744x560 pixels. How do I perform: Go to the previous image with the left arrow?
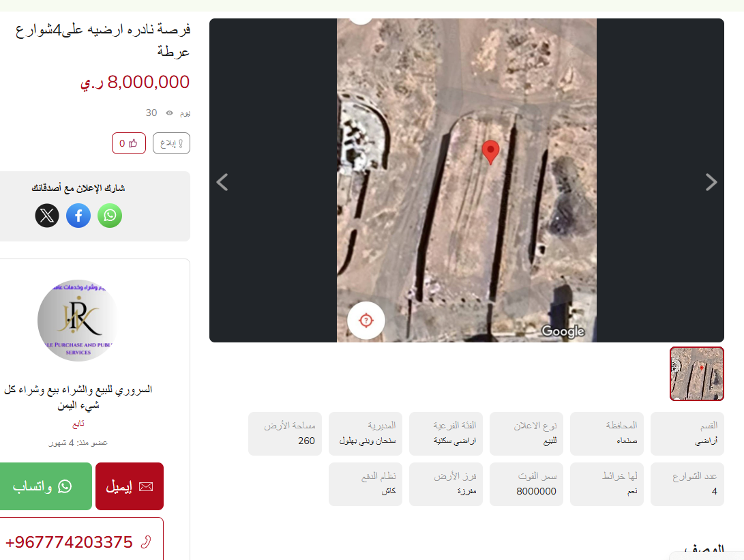(x=222, y=182)
